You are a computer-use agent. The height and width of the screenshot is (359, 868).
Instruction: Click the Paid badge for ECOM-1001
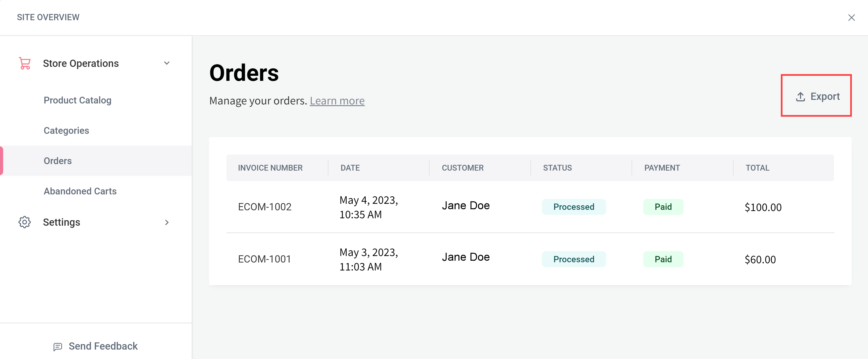(x=663, y=259)
